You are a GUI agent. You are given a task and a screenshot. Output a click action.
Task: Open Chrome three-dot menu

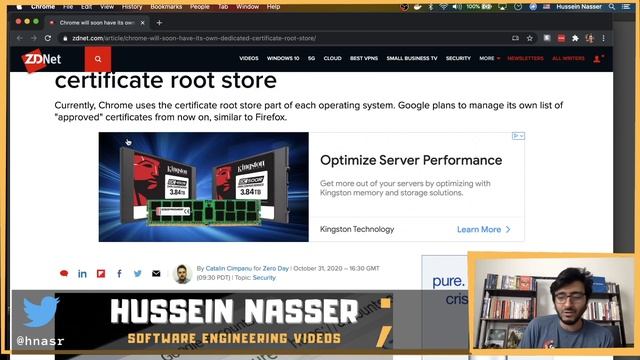(603, 38)
